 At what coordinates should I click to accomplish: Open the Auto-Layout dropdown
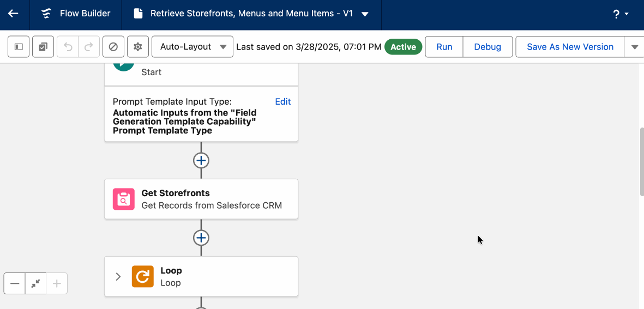pos(192,47)
